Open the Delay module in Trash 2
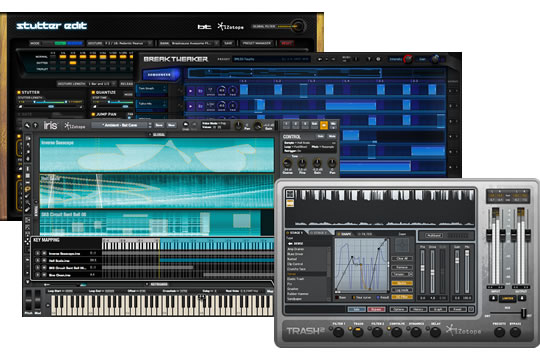 click(435, 332)
